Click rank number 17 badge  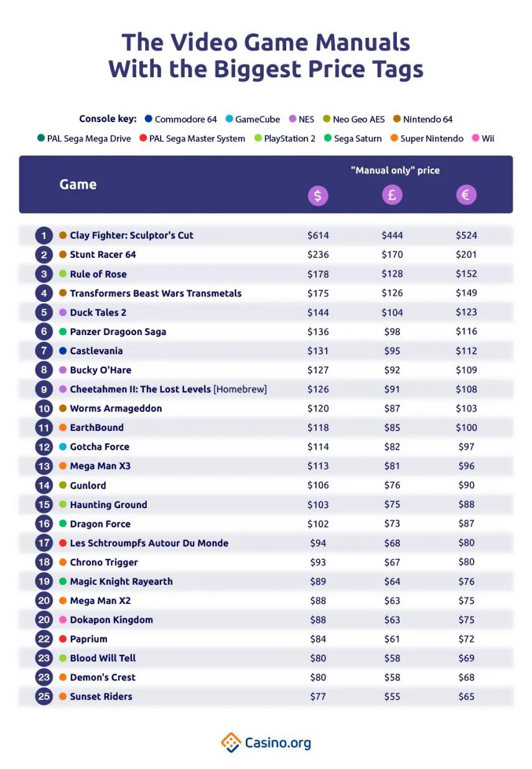coord(44,543)
